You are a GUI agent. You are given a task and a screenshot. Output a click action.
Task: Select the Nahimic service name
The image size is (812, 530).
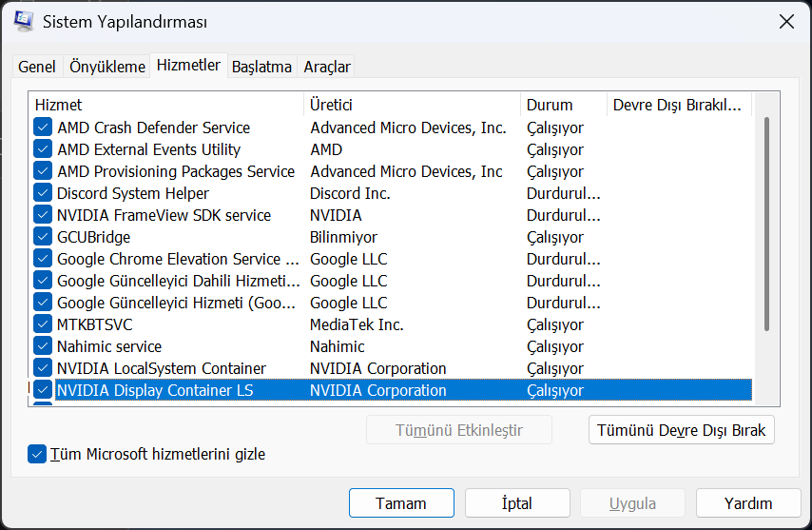[x=109, y=346]
